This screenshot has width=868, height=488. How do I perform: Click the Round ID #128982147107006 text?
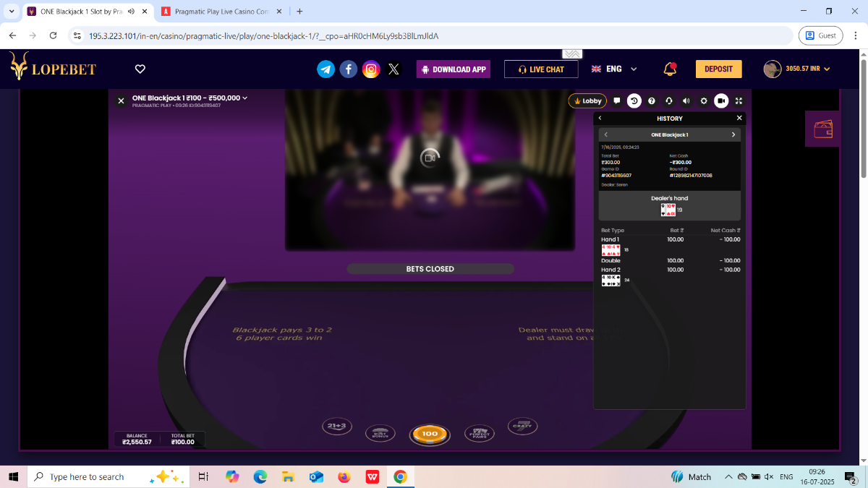[691, 176]
